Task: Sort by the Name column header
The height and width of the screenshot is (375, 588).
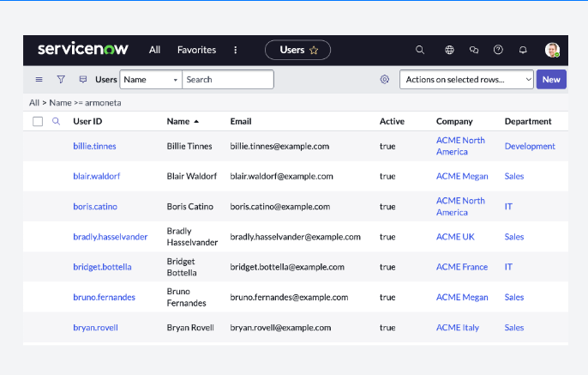Action: (x=178, y=121)
